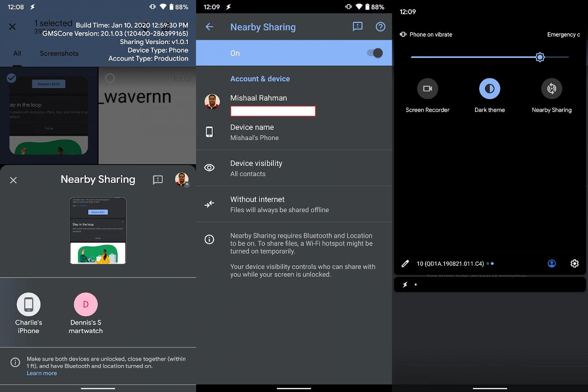Viewport: 588px width, 392px height.
Task: Tap feedback icon in the settings header
Action: tap(357, 27)
